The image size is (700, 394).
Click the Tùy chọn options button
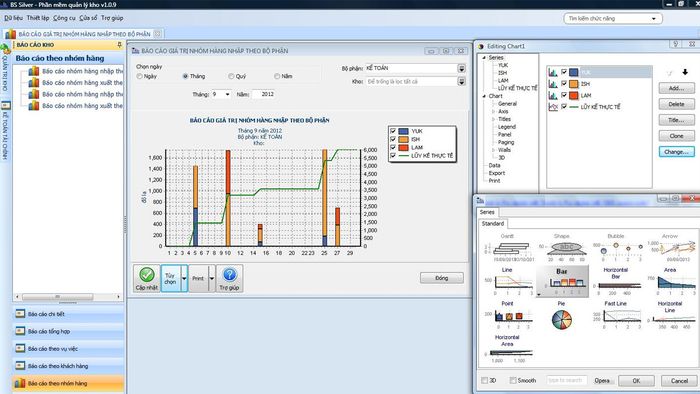pyautogui.click(x=170, y=278)
